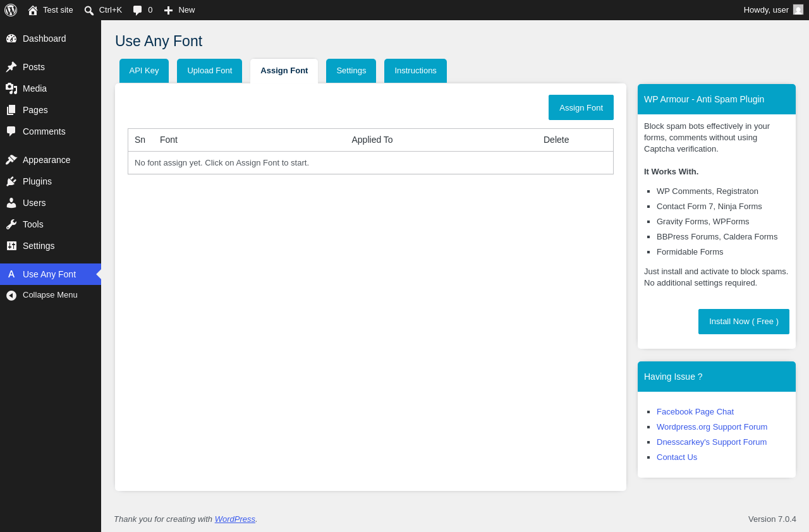This screenshot has width=809, height=532.
Task: Open search via magnifier icon
Action: (x=89, y=10)
